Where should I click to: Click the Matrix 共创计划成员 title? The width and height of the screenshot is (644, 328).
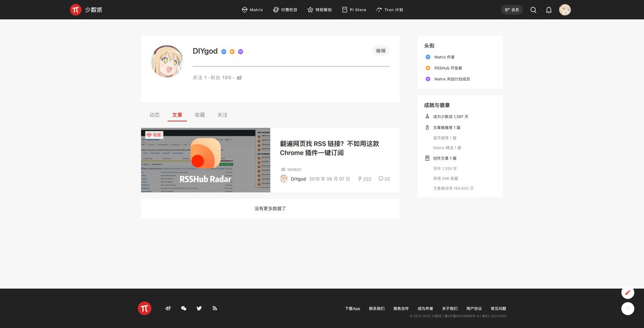[x=452, y=79]
